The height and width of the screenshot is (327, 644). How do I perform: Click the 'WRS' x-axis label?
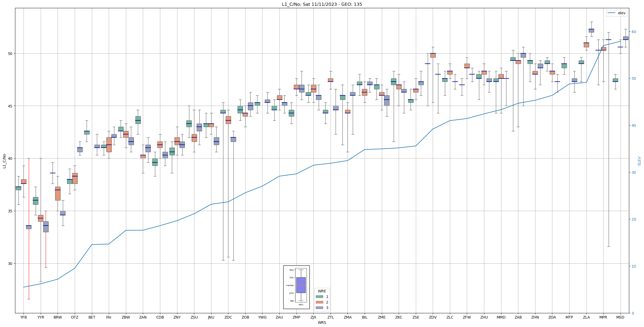click(322, 323)
